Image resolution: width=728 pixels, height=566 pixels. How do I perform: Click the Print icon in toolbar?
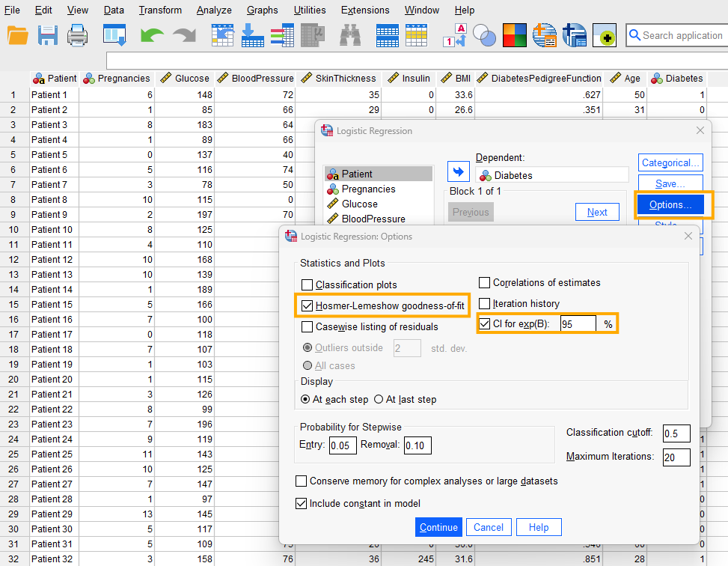pyautogui.click(x=78, y=35)
